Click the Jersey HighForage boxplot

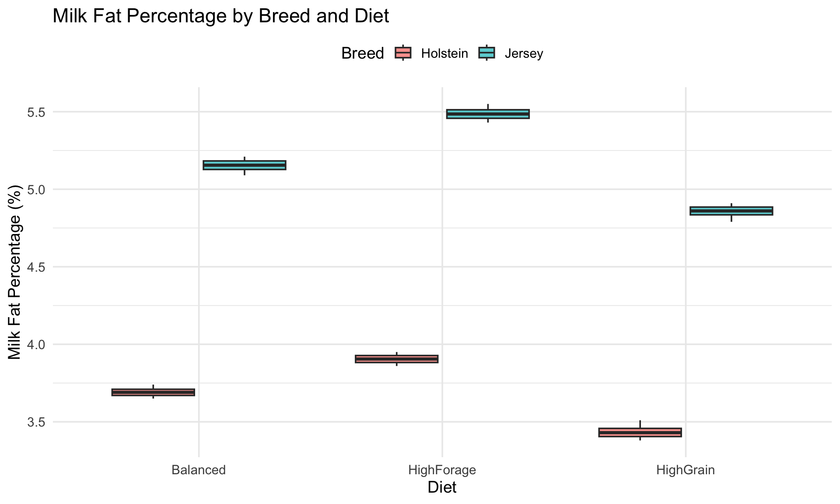pyautogui.click(x=488, y=114)
